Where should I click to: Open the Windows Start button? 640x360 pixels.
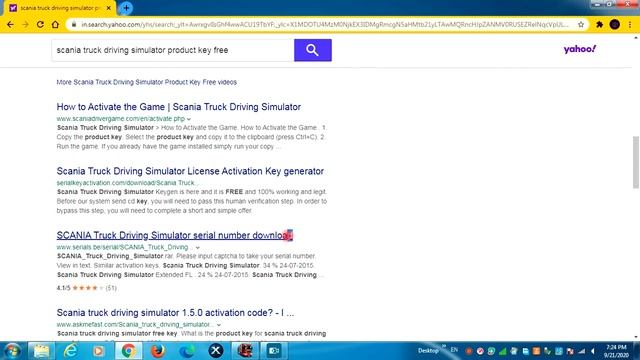[12, 351]
